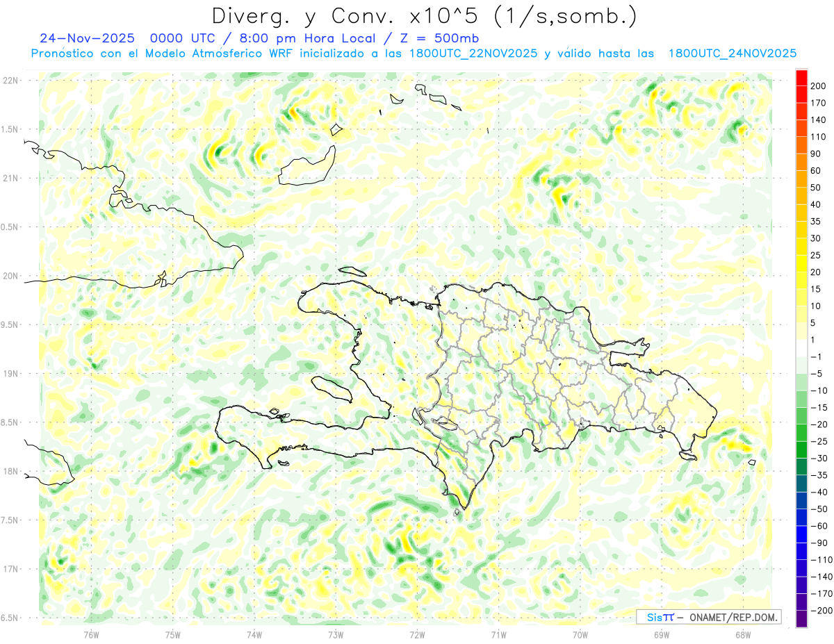Click the '1800UTC_22NOV2025' initialization time
Screen dimensions: 834x644
473,53
